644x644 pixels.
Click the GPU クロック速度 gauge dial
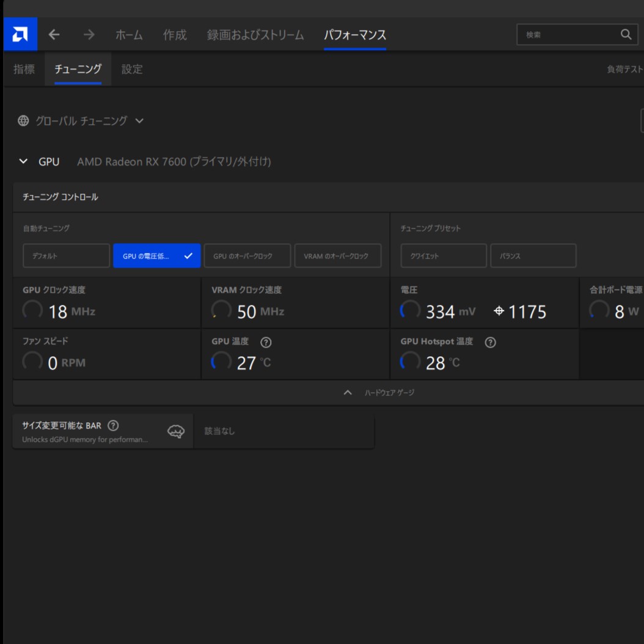click(x=32, y=310)
